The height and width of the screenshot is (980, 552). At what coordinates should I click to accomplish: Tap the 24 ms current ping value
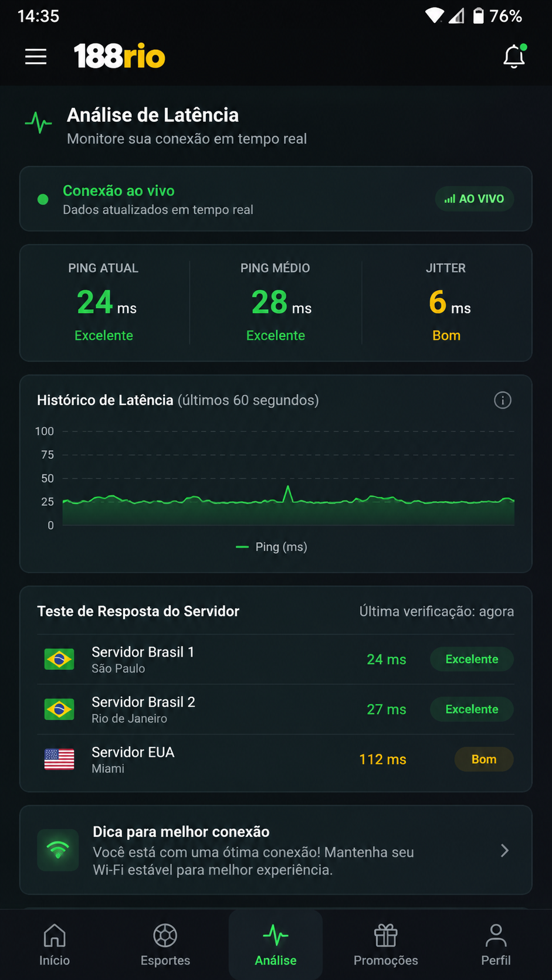pyautogui.click(x=107, y=302)
